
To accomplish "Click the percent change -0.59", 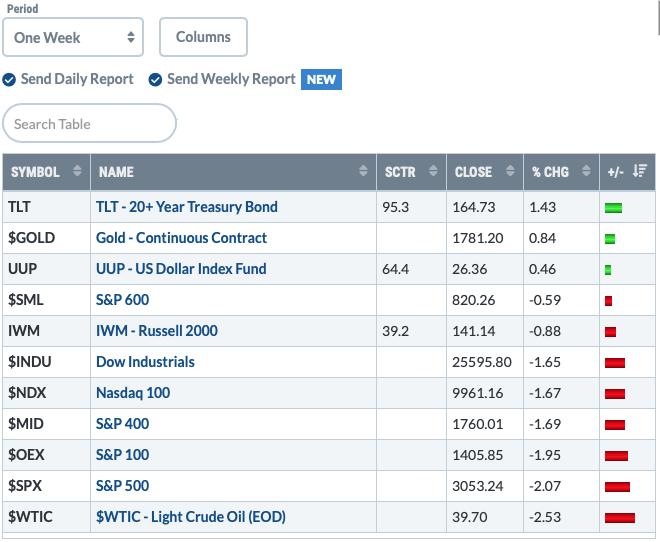I will (x=545, y=300).
